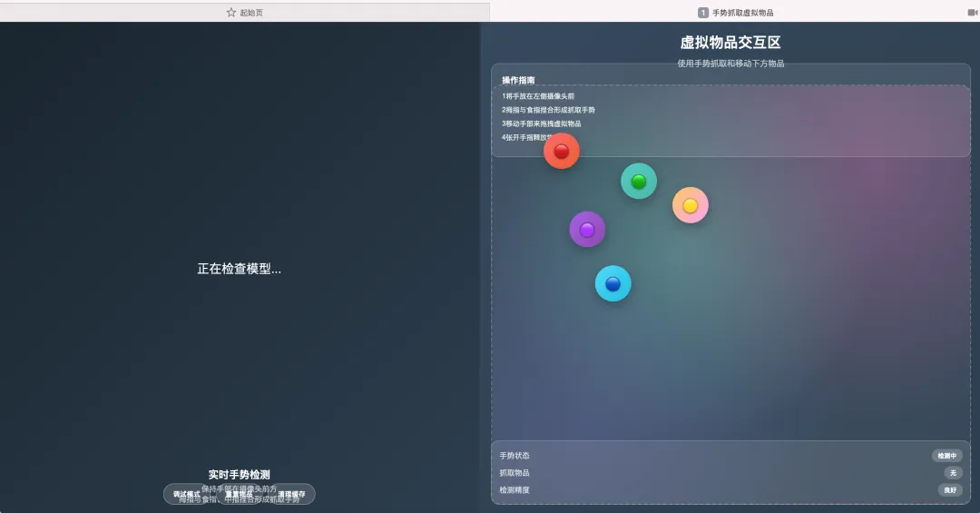The width and height of the screenshot is (980, 513).
Task: Toggle 调试模式 debug mode button
Action: [187, 494]
